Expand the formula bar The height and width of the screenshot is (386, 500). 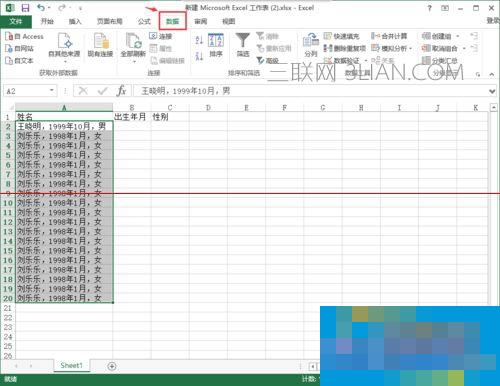492,91
